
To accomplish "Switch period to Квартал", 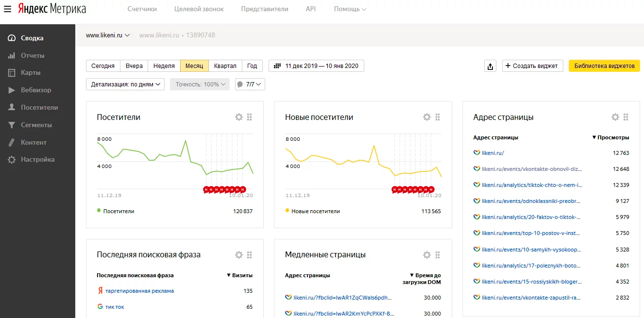I will [225, 66].
